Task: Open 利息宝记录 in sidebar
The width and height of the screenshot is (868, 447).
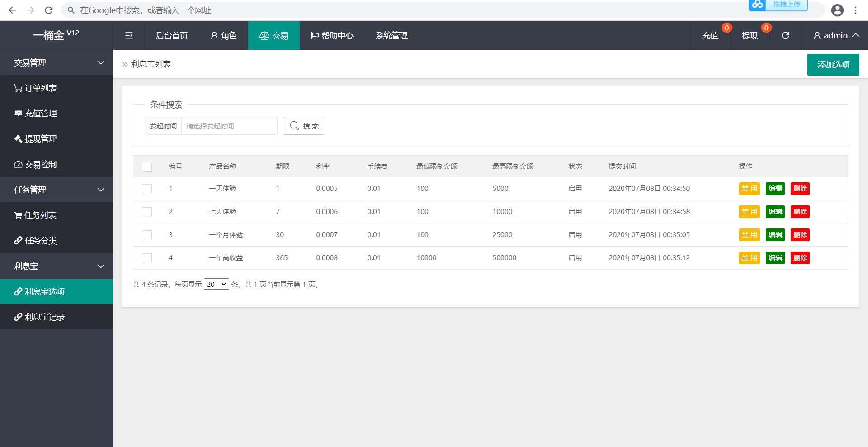Action: click(57, 317)
